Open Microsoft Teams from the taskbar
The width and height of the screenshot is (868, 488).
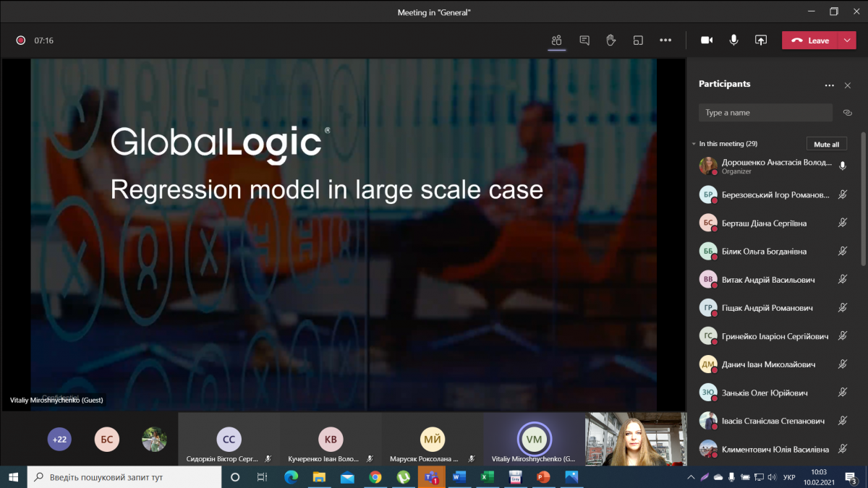point(431,477)
